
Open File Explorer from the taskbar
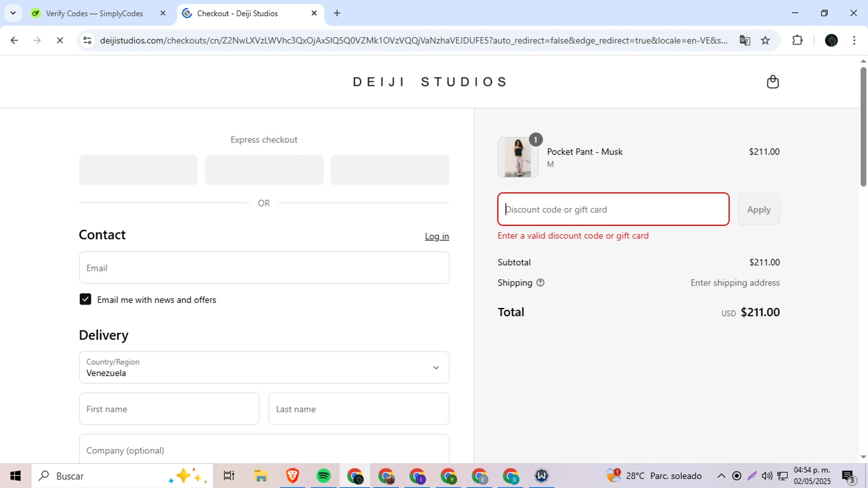[x=261, y=476]
